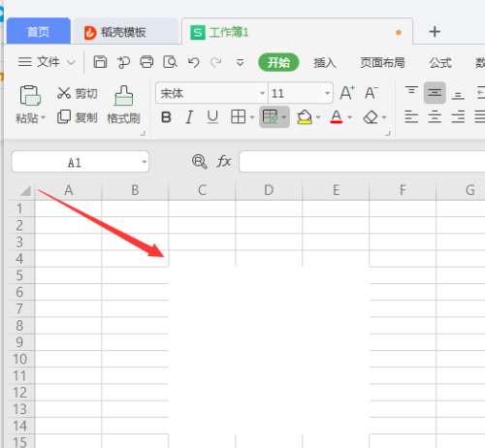The image size is (485, 448).
Task: Click the export to PDF icon
Action: coord(123,62)
